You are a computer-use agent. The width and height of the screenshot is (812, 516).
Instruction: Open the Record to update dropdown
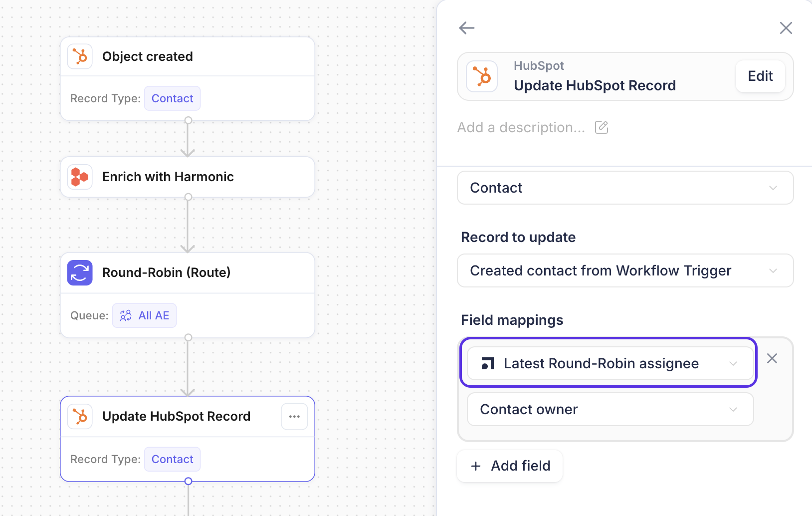point(625,270)
